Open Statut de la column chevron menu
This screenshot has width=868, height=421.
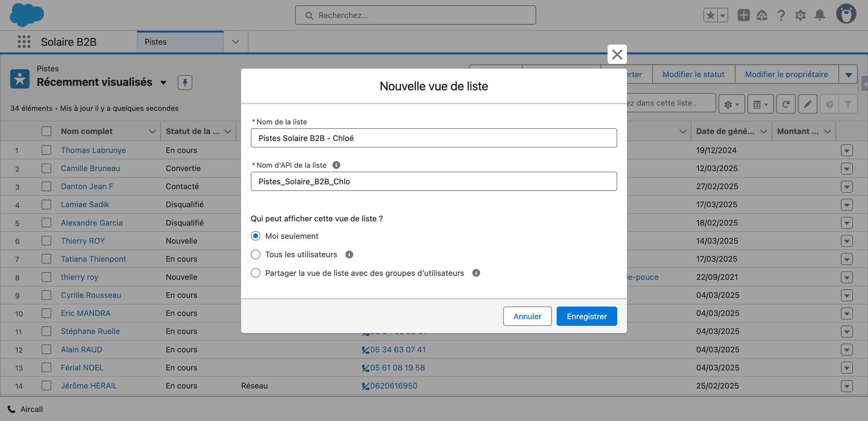(x=228, y=131)
